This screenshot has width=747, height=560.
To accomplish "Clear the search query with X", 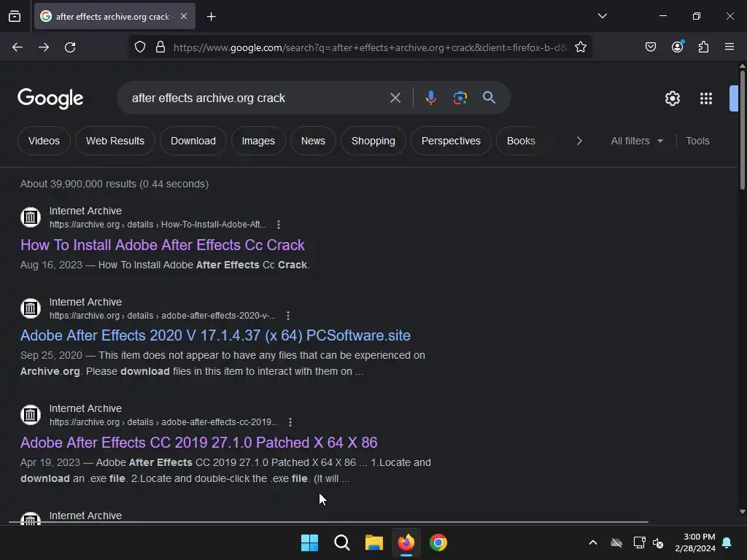I will point(395,98).
